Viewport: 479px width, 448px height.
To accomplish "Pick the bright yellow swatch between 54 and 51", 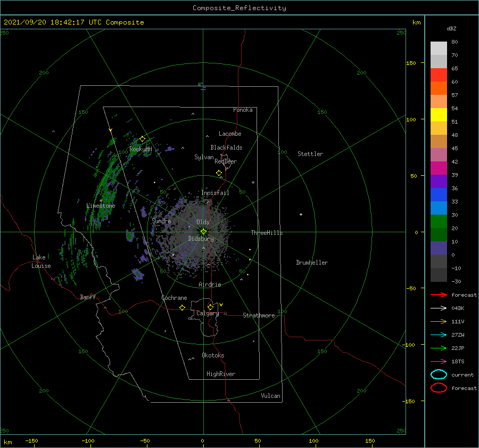I will 439,115.
